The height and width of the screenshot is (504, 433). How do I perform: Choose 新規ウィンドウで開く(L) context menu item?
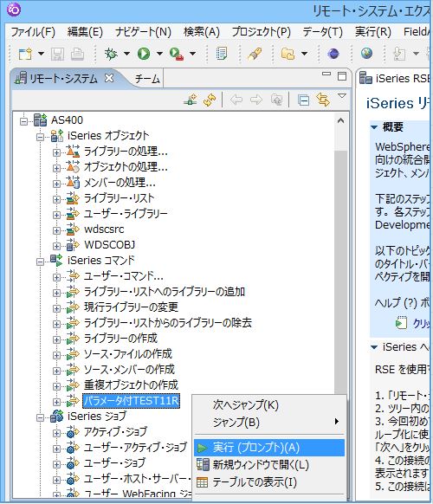pyautogui.click(x=269, y=465)
